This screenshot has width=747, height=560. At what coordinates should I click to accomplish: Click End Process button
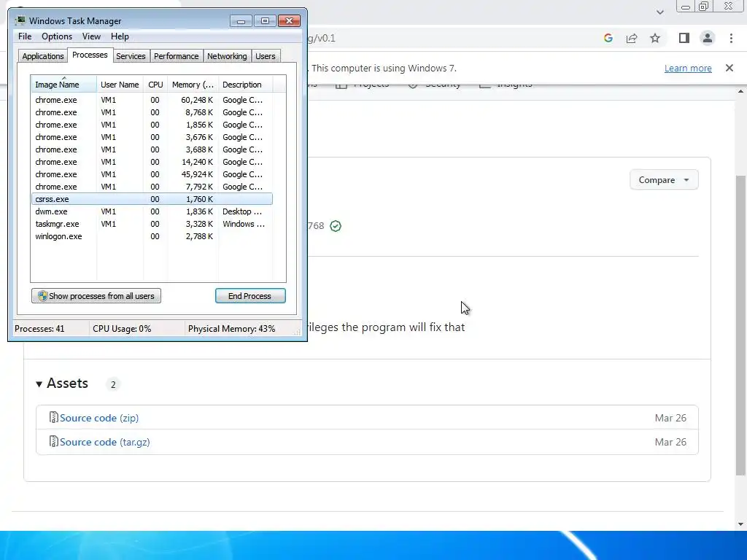[x=250, y=296]
